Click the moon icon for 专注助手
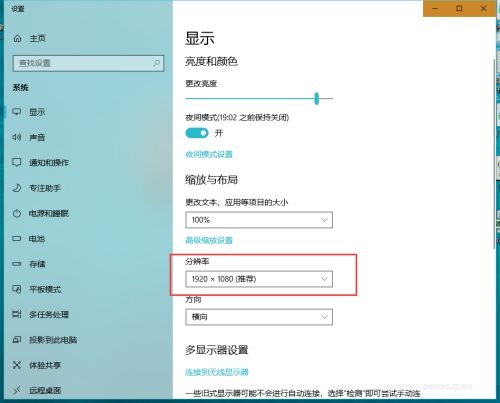The width and height of the screenshot is (500, 403). coord(17,188)
